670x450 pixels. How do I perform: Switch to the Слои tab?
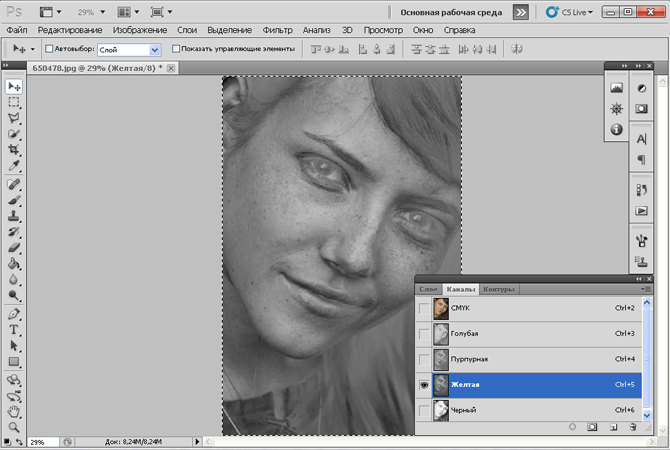coord(428,289)
